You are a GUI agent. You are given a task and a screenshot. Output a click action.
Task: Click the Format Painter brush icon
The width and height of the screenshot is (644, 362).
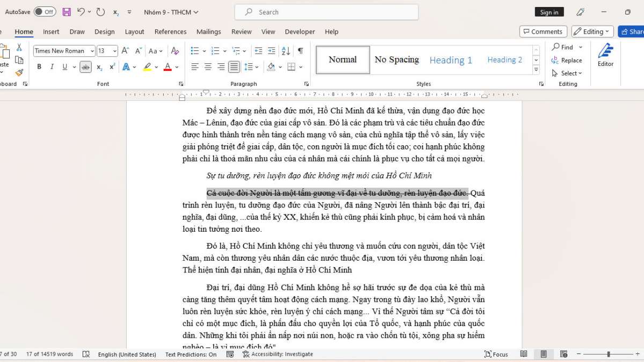pos(19,72)
